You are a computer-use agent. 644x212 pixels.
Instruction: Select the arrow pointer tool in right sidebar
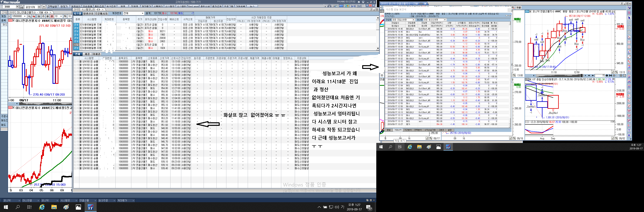pos(629,18)
